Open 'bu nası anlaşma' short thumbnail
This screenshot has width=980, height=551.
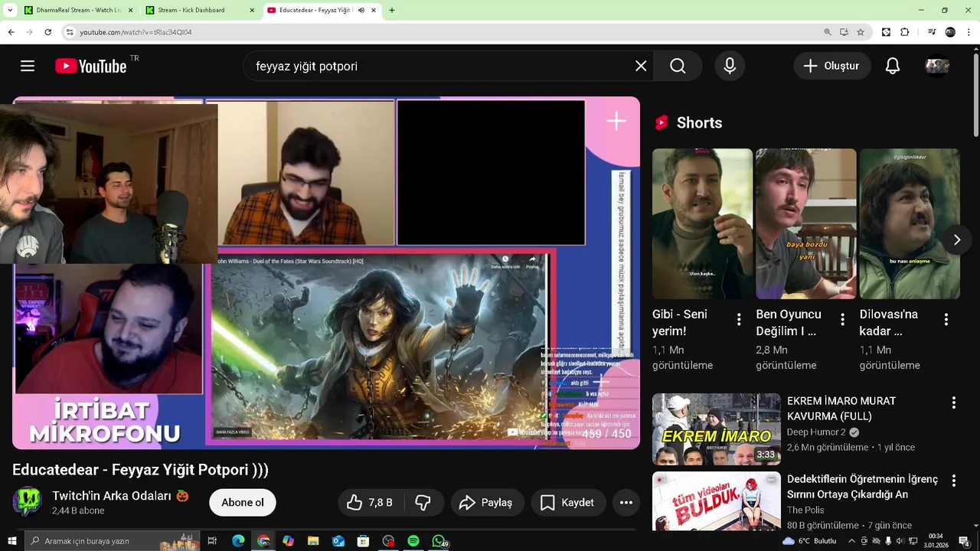click(910, 223)
